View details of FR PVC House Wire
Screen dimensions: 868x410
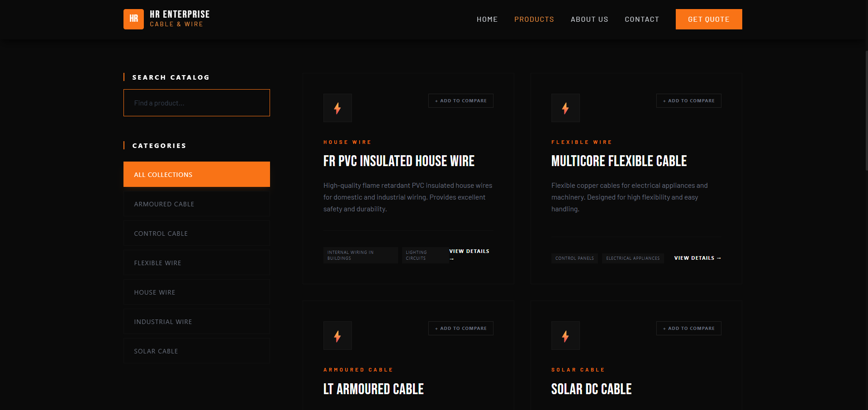[469, 252]
